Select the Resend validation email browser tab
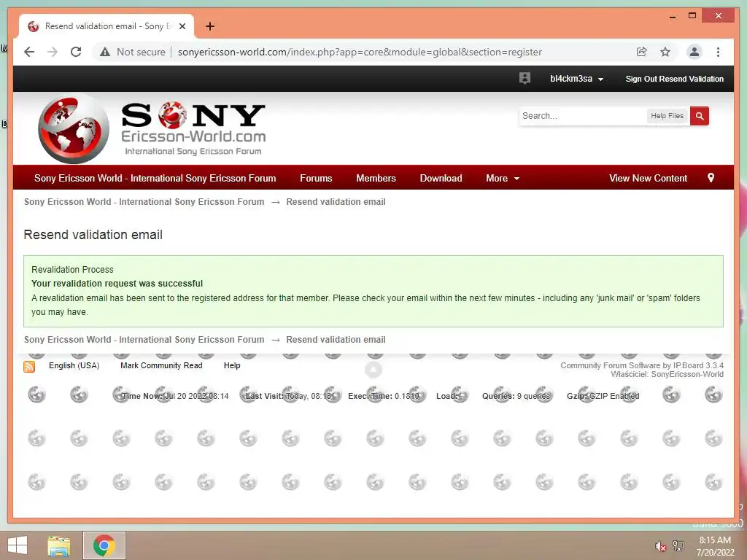Image resolution: width=747 pixels, height=560 pixels. pyautogui.click(x=107, y=26)
